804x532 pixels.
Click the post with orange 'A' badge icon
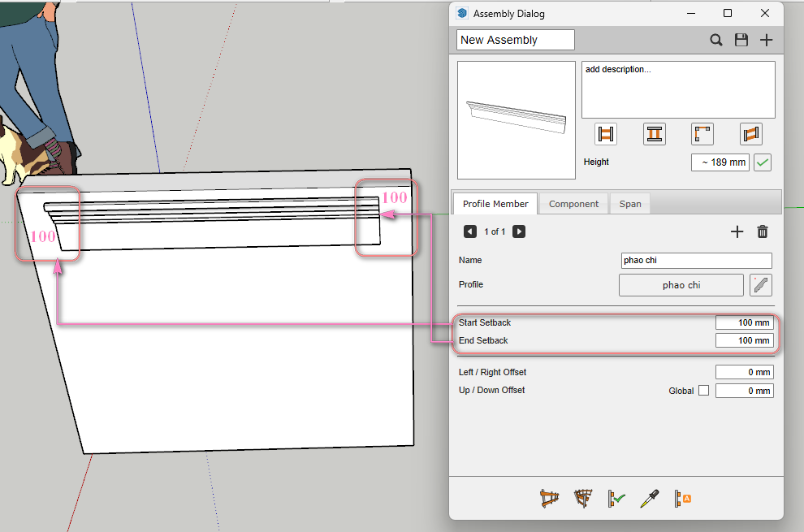coord(682,499)
